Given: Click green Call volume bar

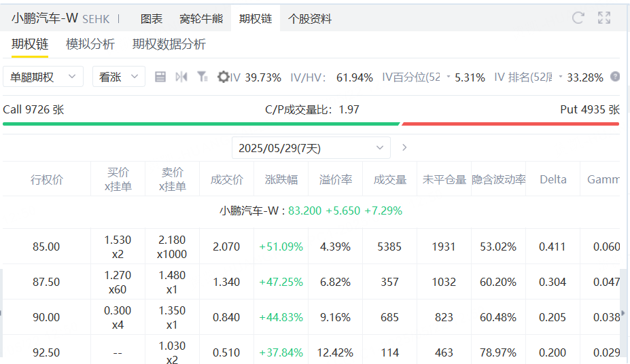Looking at the screenshot, I should click(x=201, y=124).
